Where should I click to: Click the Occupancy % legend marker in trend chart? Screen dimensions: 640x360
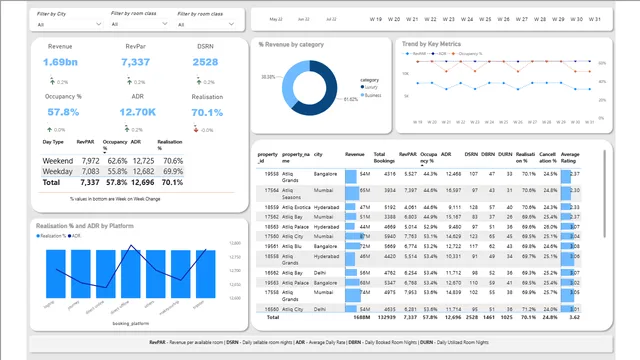(453, 53)
